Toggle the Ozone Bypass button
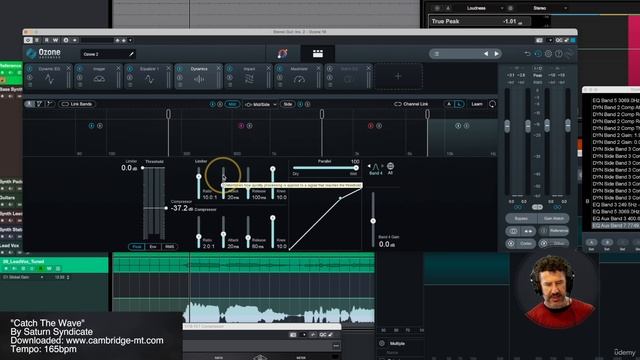Screen dimensions: 640x360 pos(521,218)
